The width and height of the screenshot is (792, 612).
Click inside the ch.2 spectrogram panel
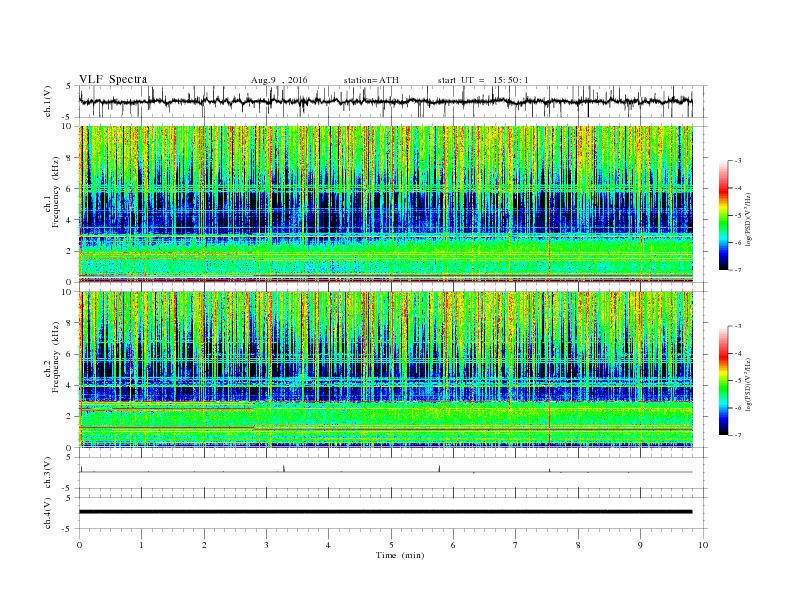click(386, 369)
